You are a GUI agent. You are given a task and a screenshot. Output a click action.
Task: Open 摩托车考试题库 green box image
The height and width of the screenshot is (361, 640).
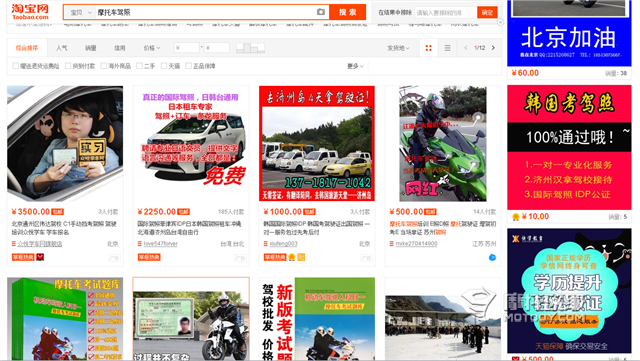(x=65, y=319)
